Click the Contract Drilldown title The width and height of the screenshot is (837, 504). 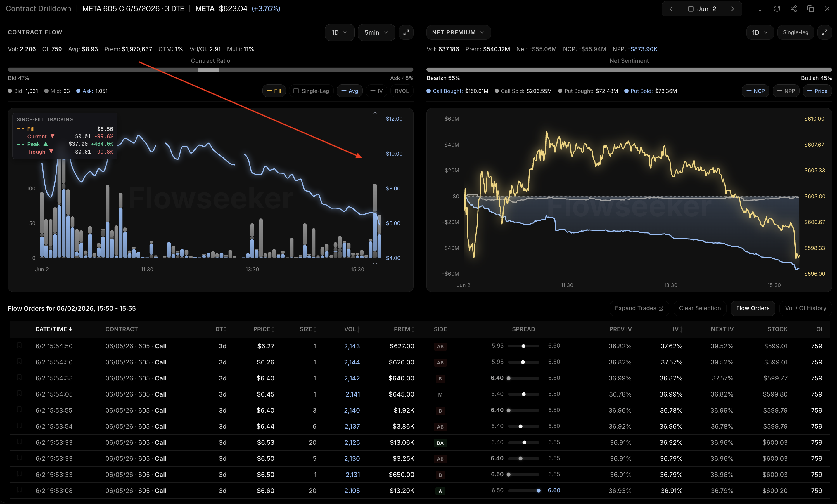click(x=39, y=9)
